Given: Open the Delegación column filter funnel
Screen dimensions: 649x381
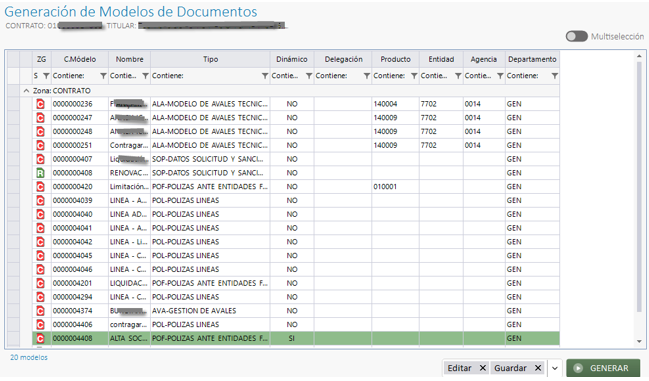Looking at the screenshot, I should pyautogui.click(x=367, y=76).
